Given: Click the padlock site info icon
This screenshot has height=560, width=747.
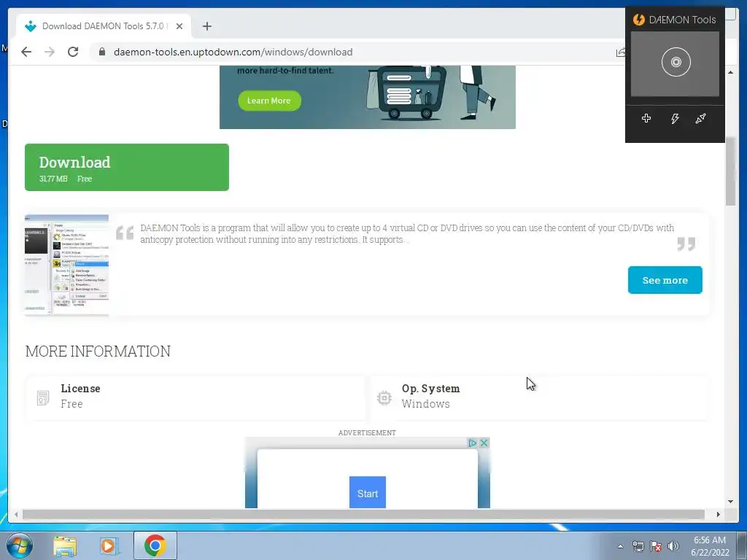Looking at the screenshot, I should (102, 52).
